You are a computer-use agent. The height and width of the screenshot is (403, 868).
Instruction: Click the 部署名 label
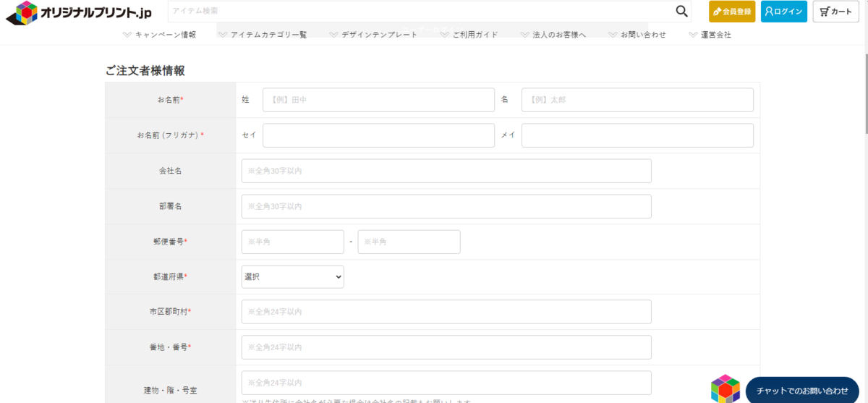click(x=170, y=206)
